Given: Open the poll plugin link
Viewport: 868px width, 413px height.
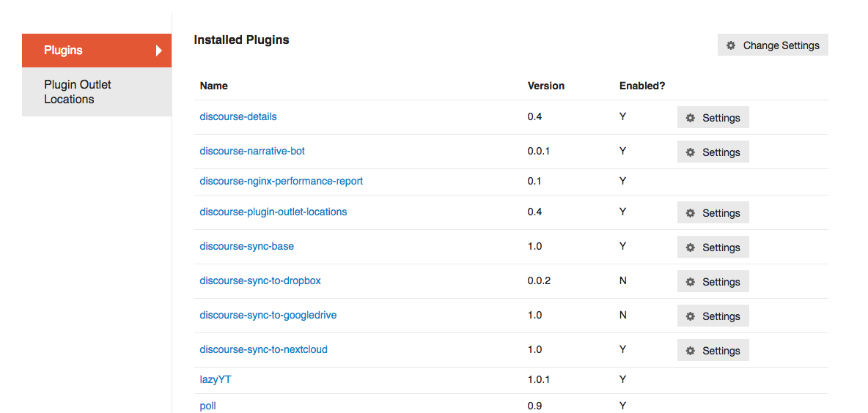Looking at the screenshot, I should [x=207, y=406].
